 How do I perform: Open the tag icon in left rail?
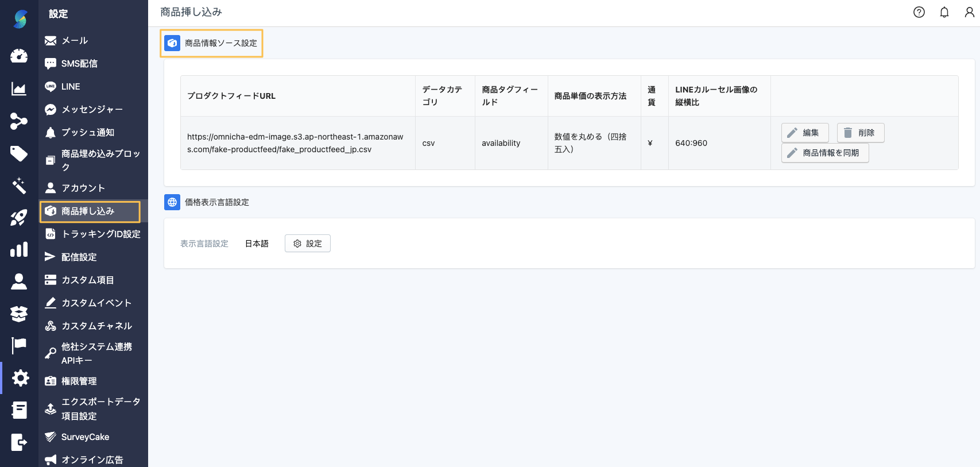point(19,153)
